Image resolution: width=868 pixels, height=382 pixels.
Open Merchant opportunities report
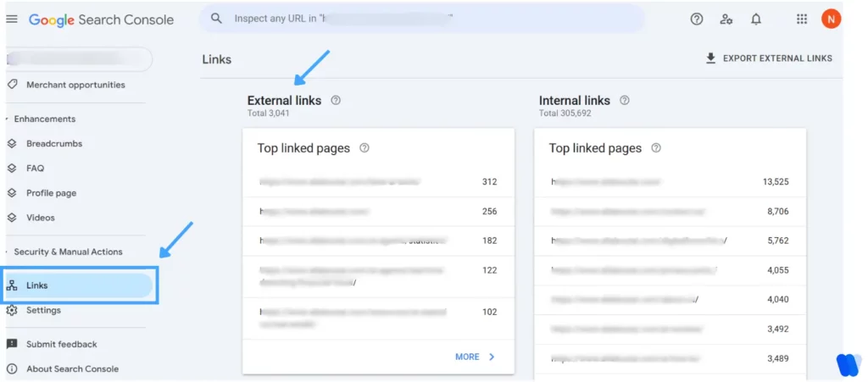click(75, 85)
